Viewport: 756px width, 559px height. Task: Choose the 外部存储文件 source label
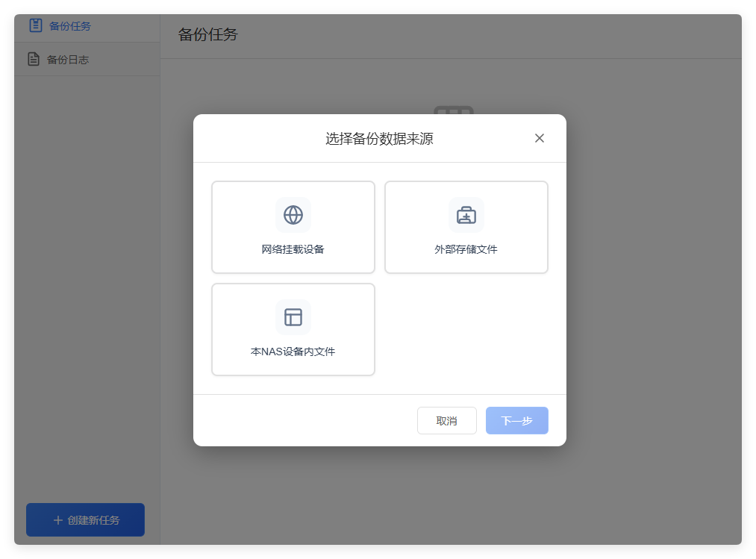click(466, 249)
